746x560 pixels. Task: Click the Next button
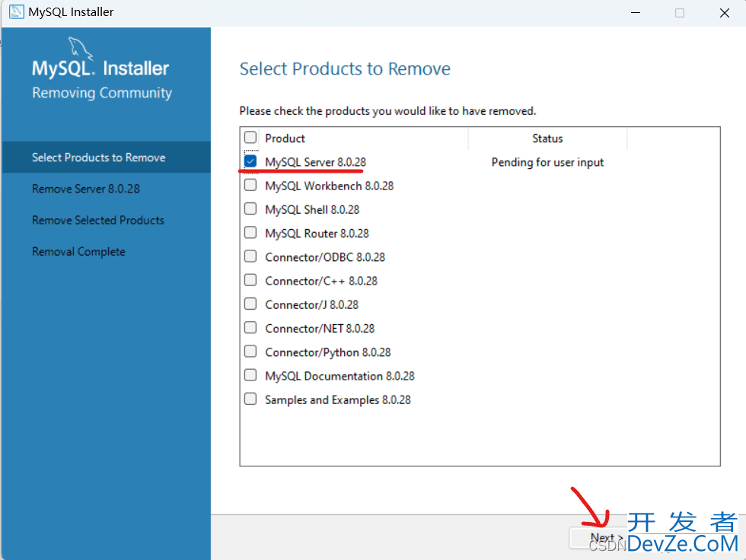tap(606, 538)
